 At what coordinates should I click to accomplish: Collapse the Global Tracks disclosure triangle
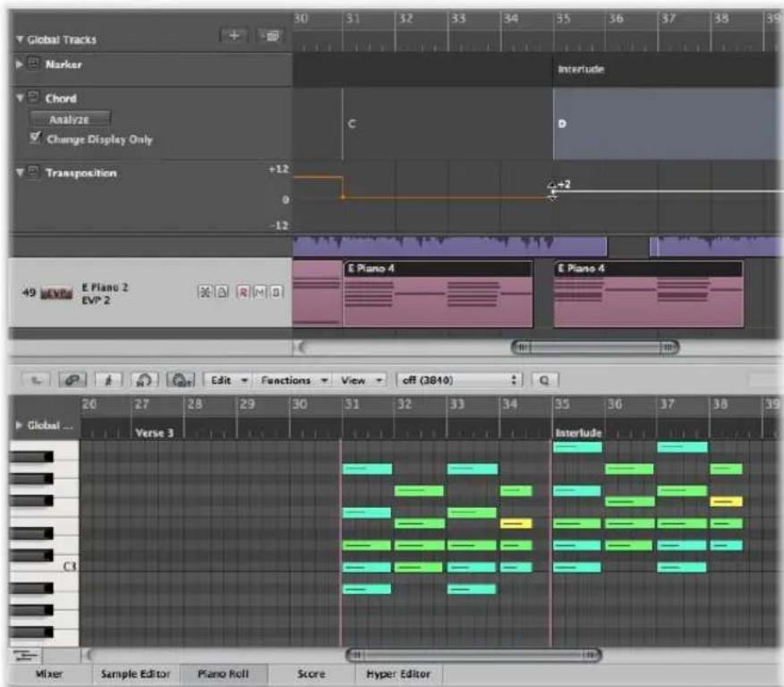tap(20, 39)
